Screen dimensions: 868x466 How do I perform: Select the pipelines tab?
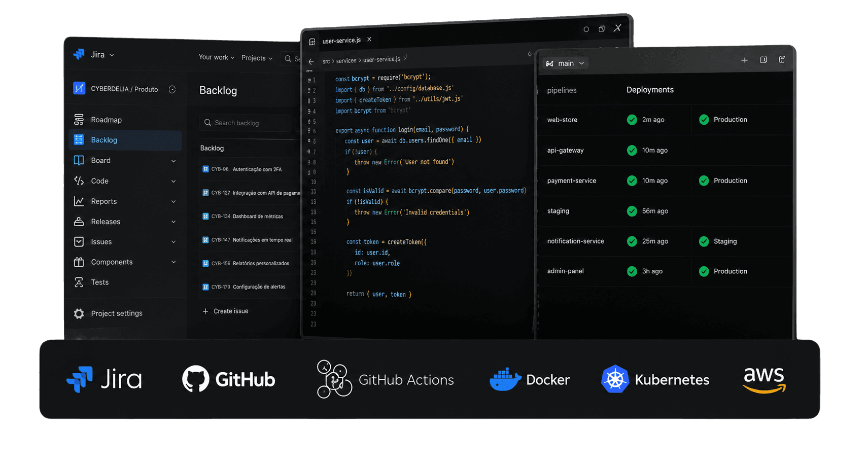[562, 90]
